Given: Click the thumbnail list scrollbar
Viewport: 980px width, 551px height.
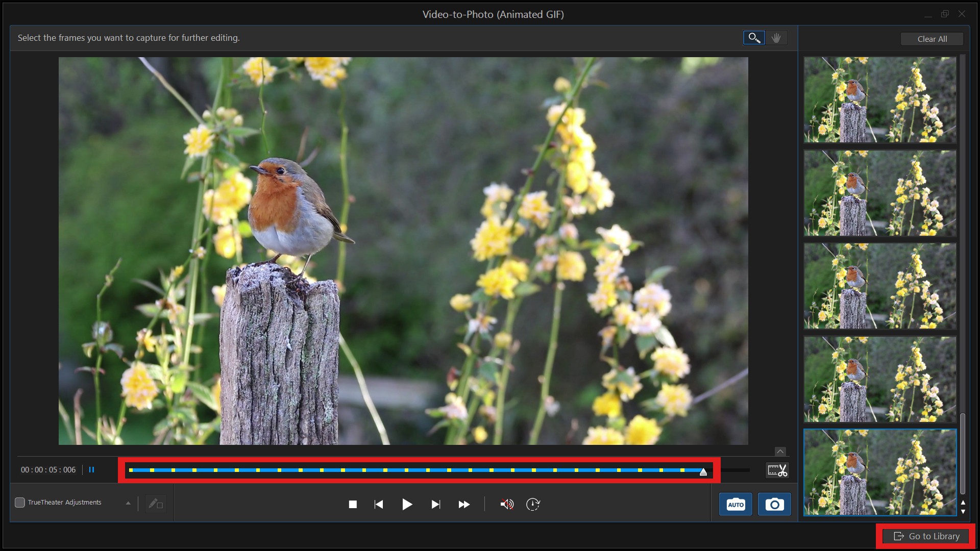Looking at the screenshot, I should (x=963, y=454).
